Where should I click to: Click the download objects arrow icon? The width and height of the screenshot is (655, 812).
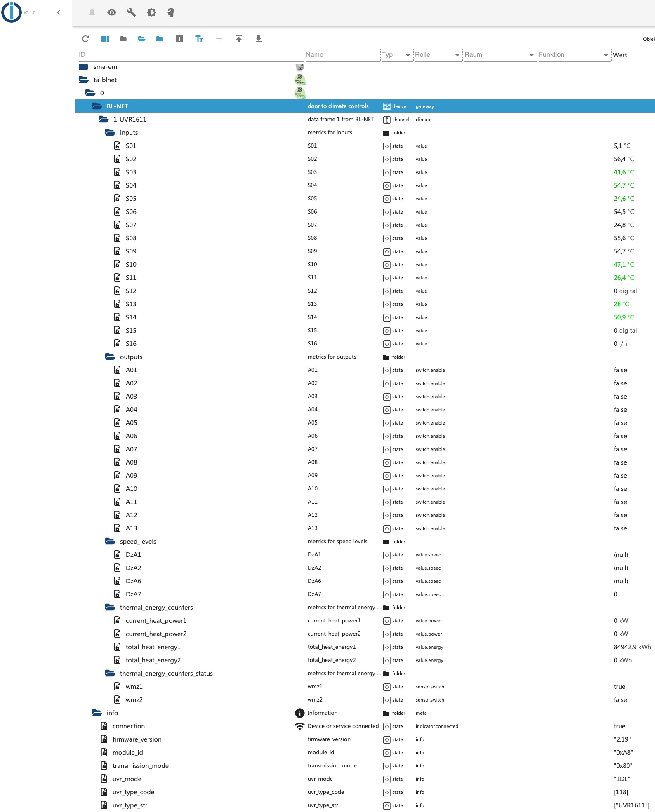tap(259, 39)
